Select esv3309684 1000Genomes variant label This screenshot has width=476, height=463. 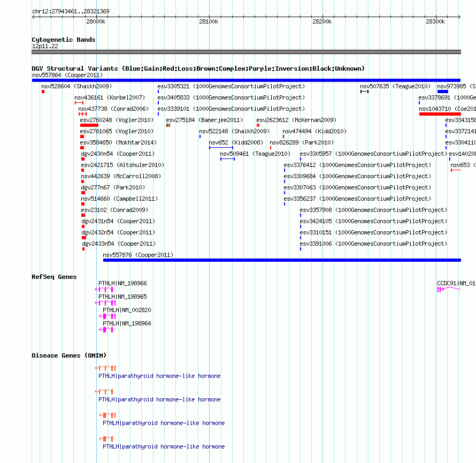click(x=357, y=176)
